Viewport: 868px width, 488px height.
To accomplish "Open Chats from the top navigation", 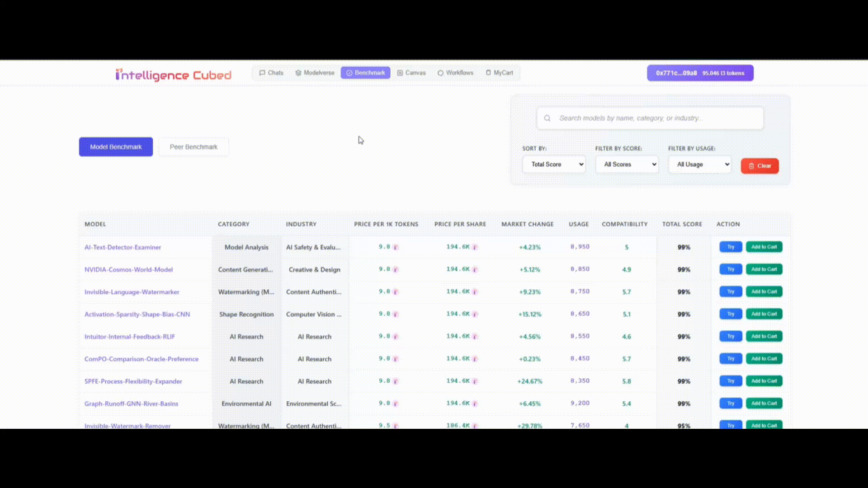I will [x=271, y=73].
